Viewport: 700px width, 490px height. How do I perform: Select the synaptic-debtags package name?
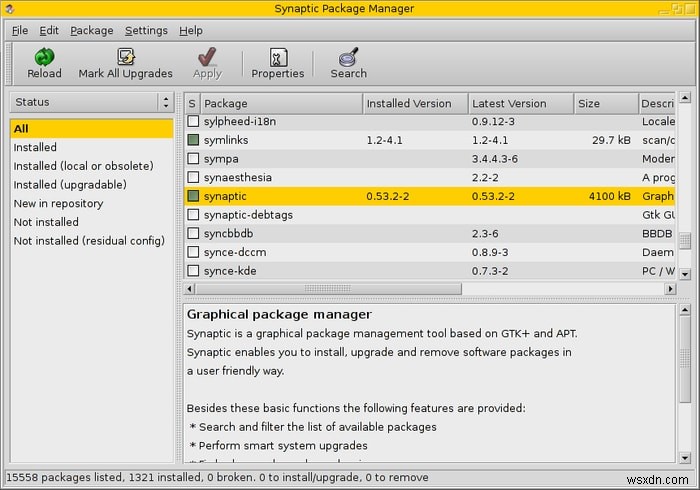(x=248, y=215)
